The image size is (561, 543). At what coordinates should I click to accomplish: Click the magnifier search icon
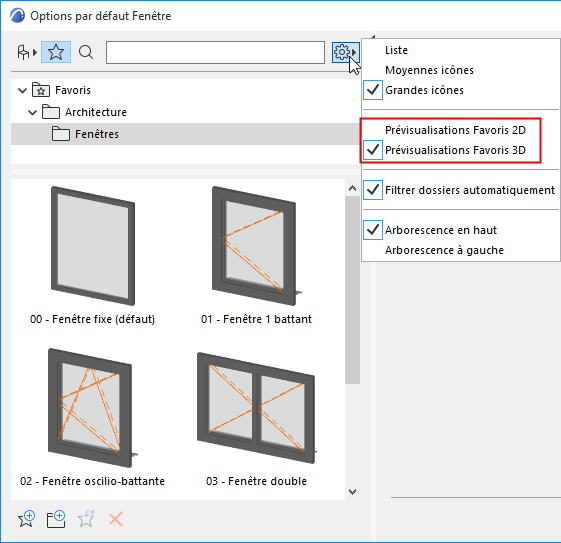point(86,52)
